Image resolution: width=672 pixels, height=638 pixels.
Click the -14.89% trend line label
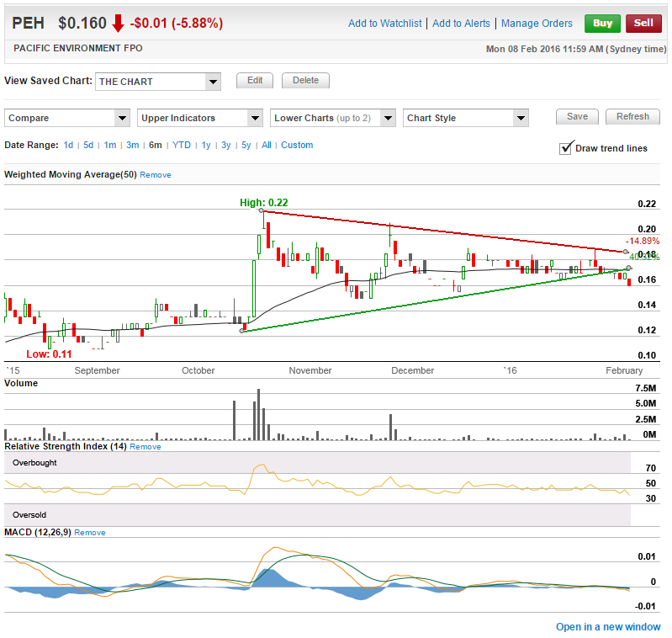642,241
